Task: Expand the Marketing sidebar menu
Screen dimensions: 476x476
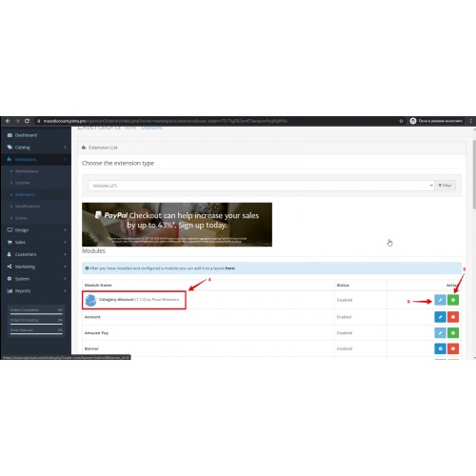Action: pyautogui.click(x=35, y=267)
